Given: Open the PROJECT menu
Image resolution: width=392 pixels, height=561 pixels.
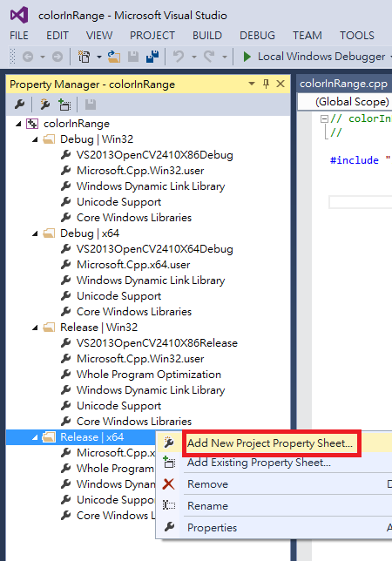Looking at the screenshot, I should (x=152, y=36).
